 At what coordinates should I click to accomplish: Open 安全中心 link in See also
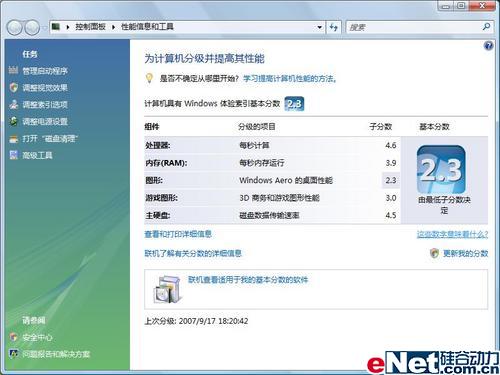[x=37, y=337]
